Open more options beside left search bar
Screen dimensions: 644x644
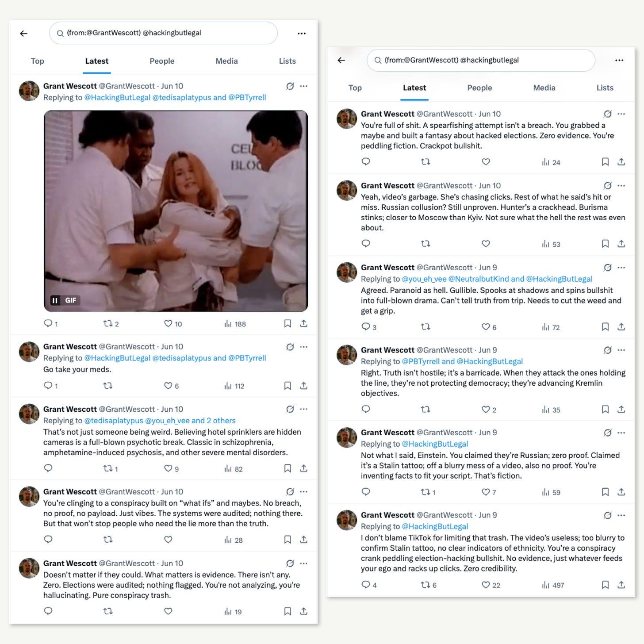(x=302, y=33)
